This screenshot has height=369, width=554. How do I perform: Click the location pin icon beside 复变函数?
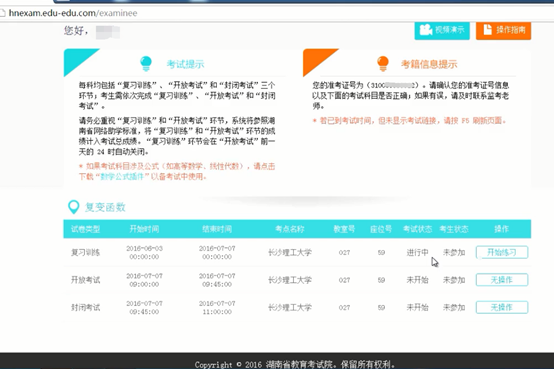pos(73,207)
